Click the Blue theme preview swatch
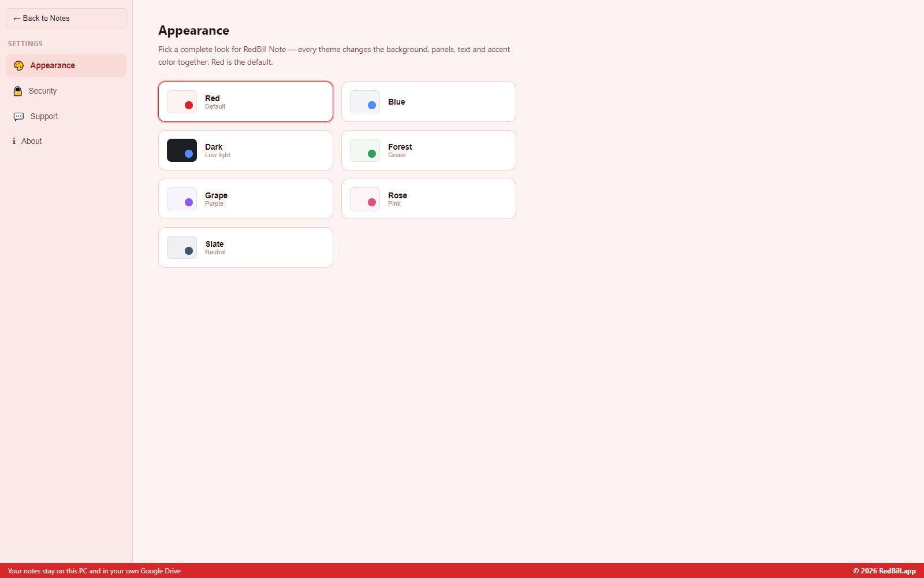 [365, 102]
